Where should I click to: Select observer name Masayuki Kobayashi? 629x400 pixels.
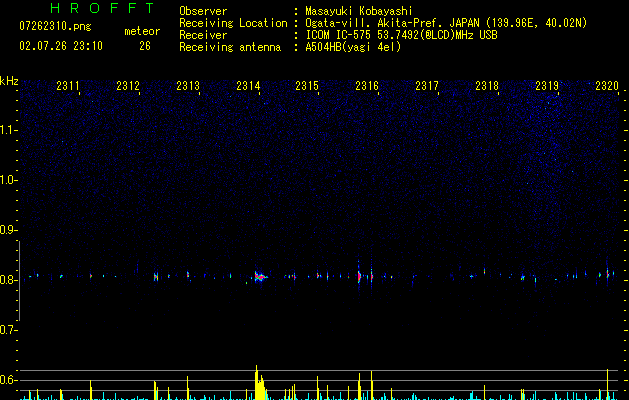(x=359, y=11)
